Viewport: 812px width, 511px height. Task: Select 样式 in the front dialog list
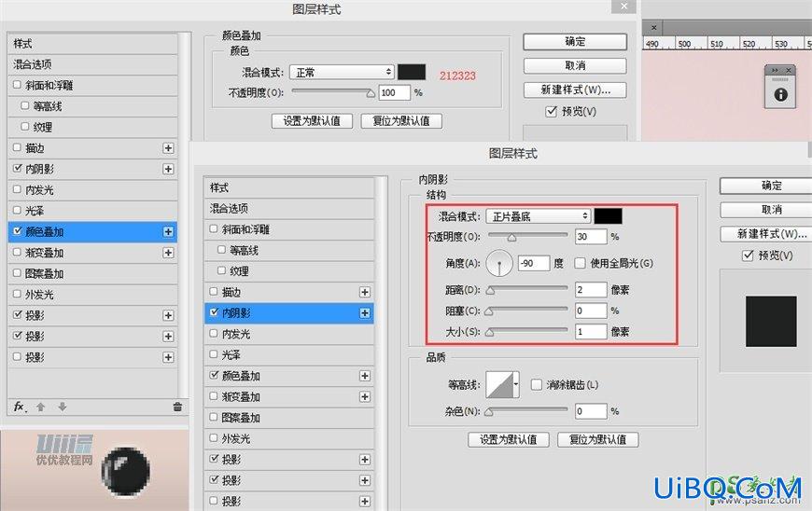tap(289, 187)
